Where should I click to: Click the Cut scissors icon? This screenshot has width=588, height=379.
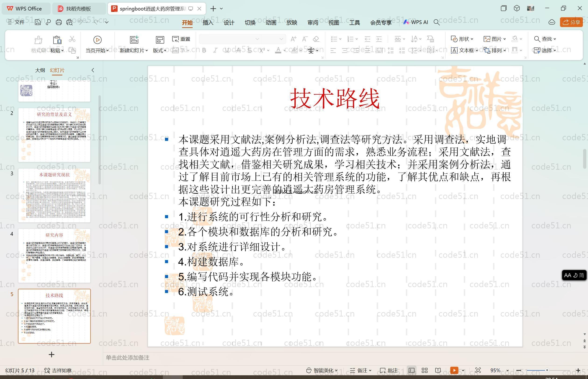click(72, 39)
